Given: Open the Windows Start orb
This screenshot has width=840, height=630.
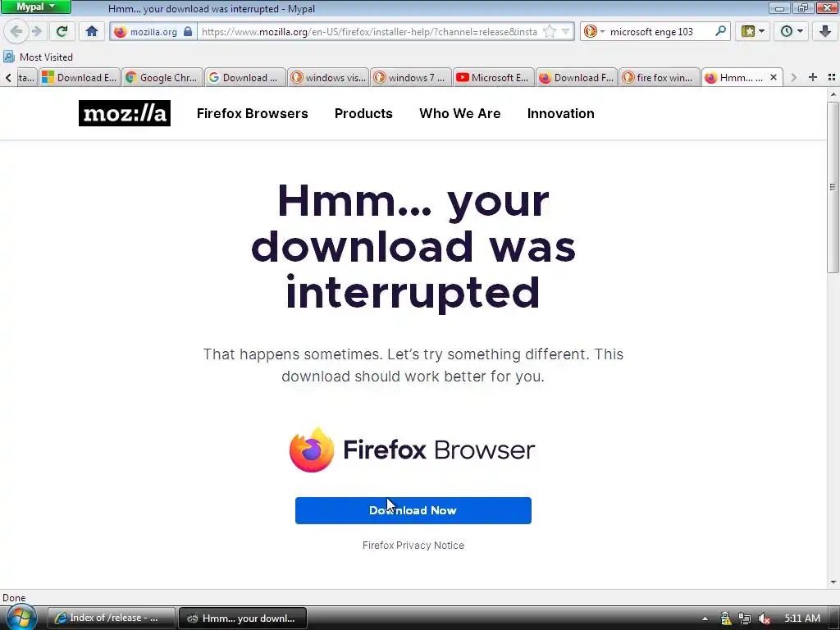Looking at the screenshot, I should 20,619.
